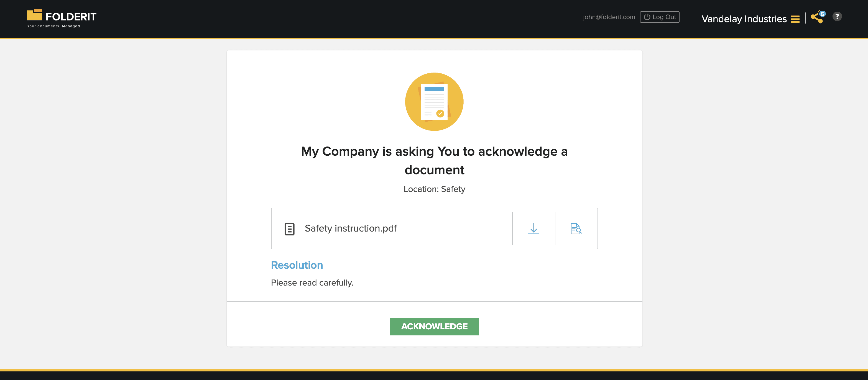Click the Resolution heading
The height and width of the screenshot is (380, 868).
coord(297,265)
